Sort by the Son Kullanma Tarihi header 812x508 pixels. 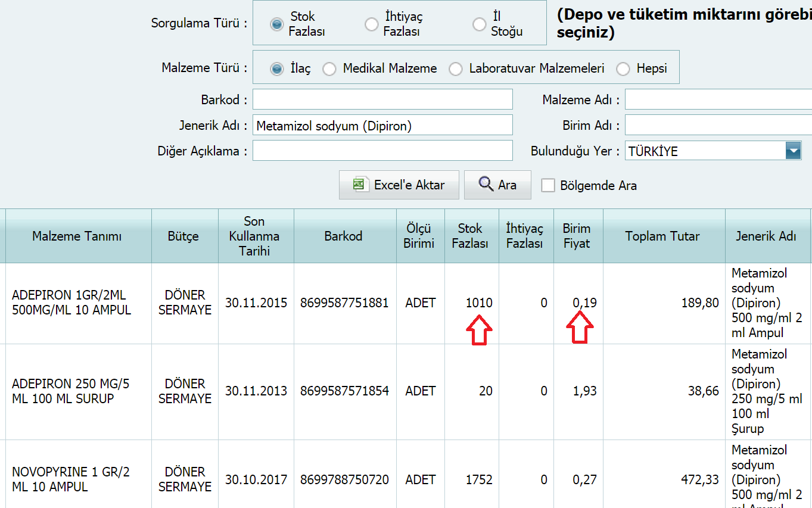point(255,236)
